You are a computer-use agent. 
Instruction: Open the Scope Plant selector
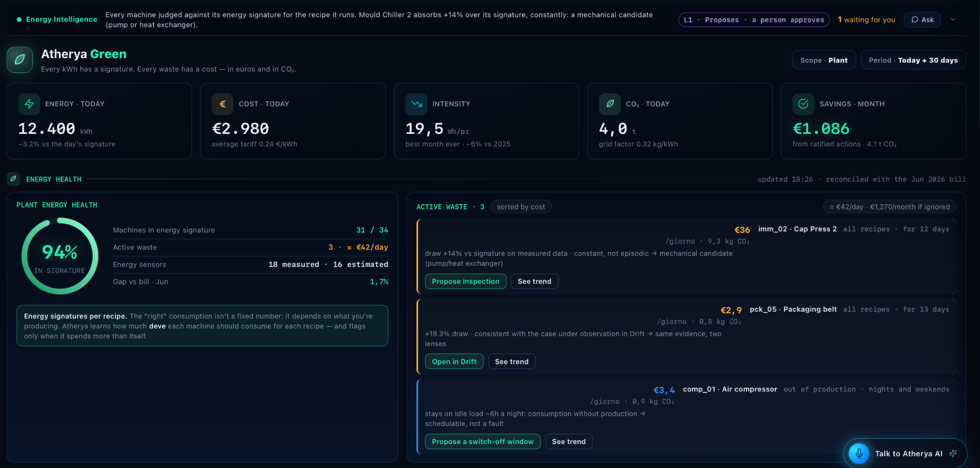[x=824, y=60]
